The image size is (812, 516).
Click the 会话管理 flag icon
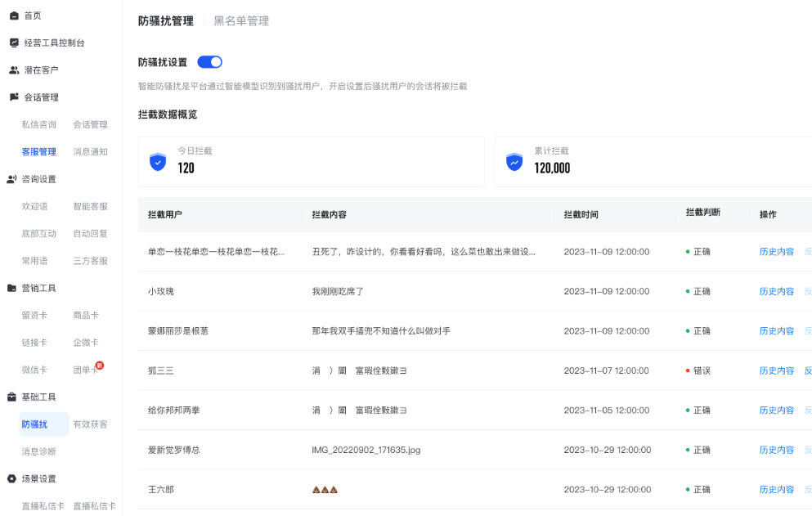(x=15, y=96)
